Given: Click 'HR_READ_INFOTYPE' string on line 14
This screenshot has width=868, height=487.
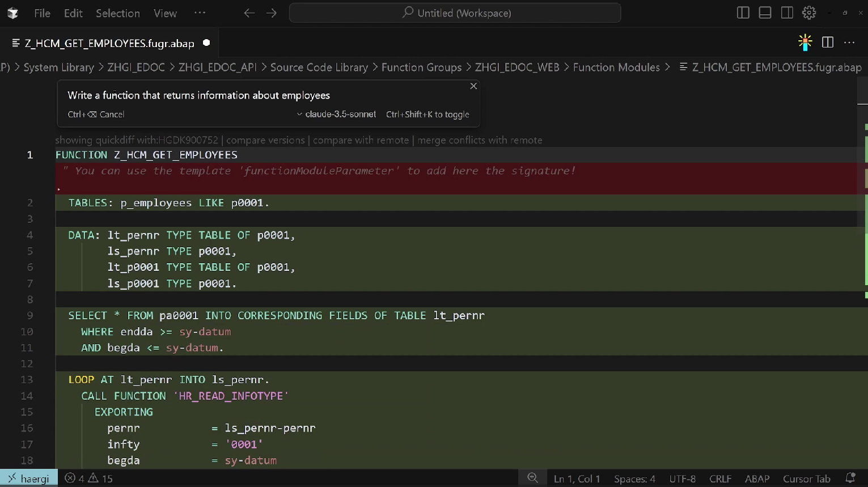Looking at the screenshot, I should (x=231, y=396).
